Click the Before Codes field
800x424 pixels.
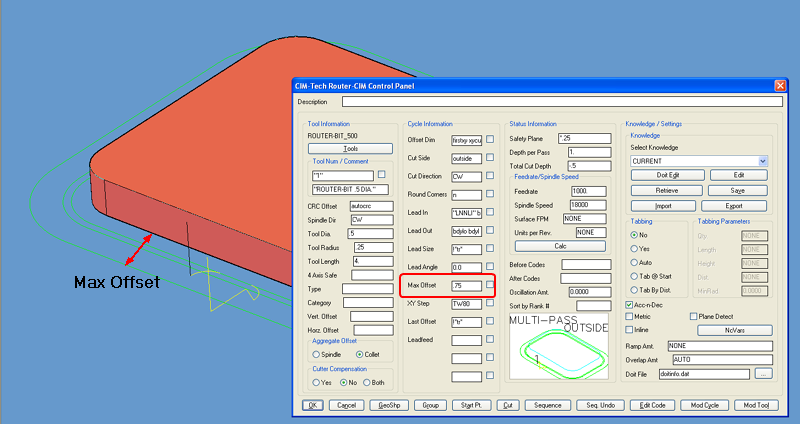click(586, 264)
